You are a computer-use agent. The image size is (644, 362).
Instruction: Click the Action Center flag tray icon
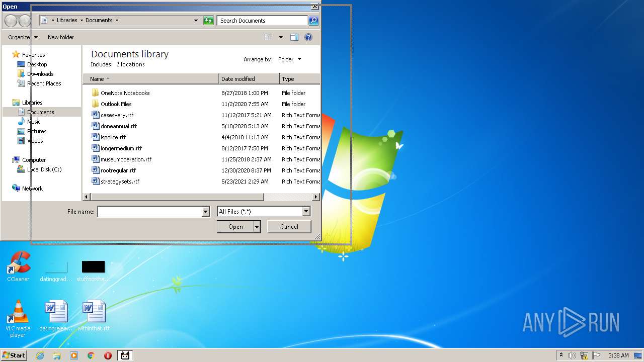coord(596,355)
